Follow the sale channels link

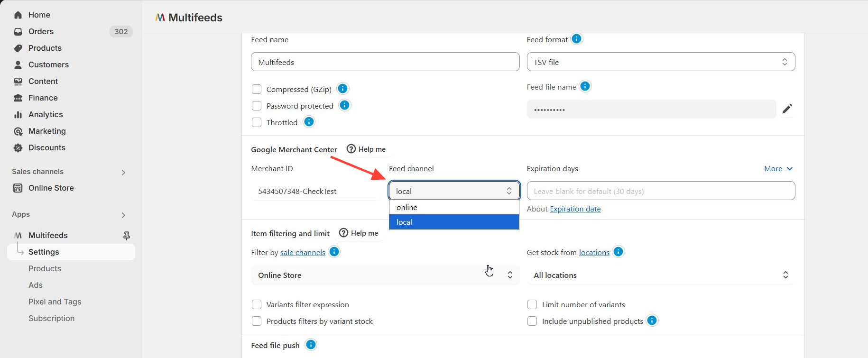coord(303,253)
